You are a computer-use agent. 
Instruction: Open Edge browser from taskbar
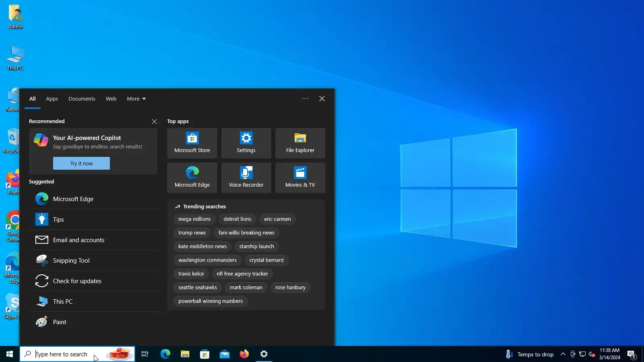pos(165,354)
